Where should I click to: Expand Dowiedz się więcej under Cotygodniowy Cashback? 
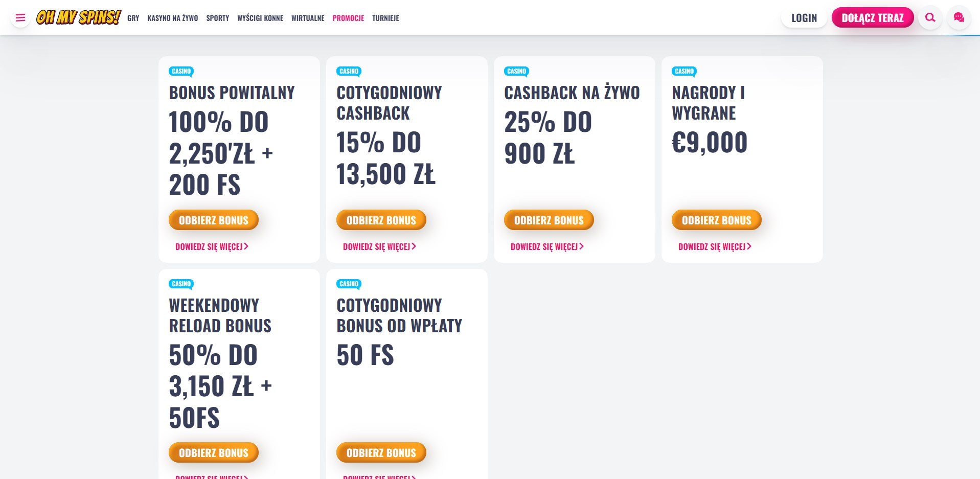pyautogui.click(x=379, y=246)
